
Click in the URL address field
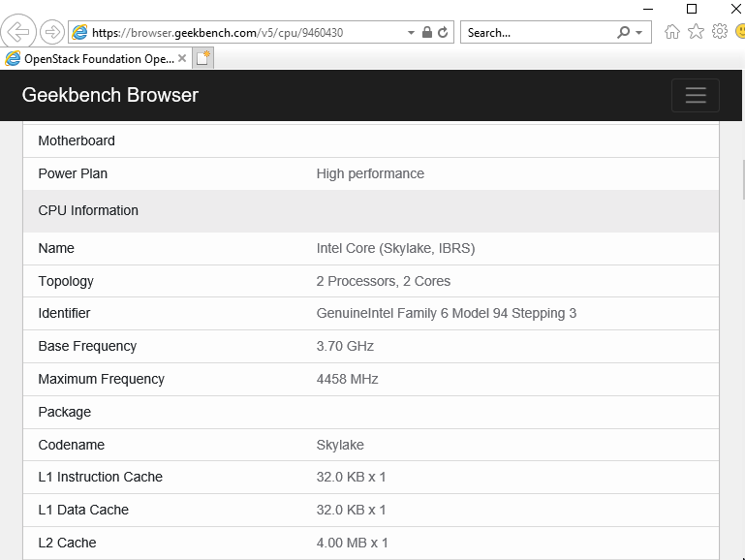(242, 32)
